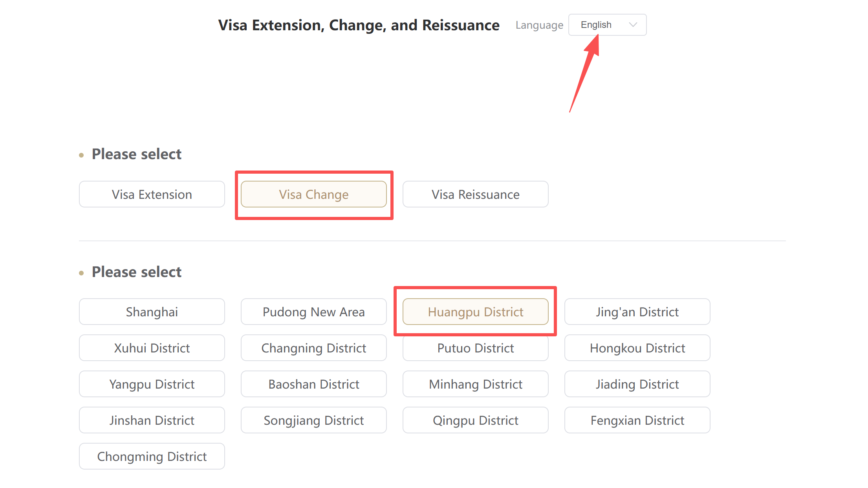Select the Shanghai option

coord(152,312)
